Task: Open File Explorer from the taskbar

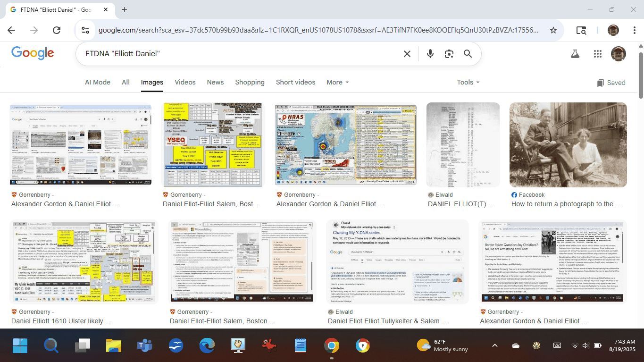Action: click(114, 345)
